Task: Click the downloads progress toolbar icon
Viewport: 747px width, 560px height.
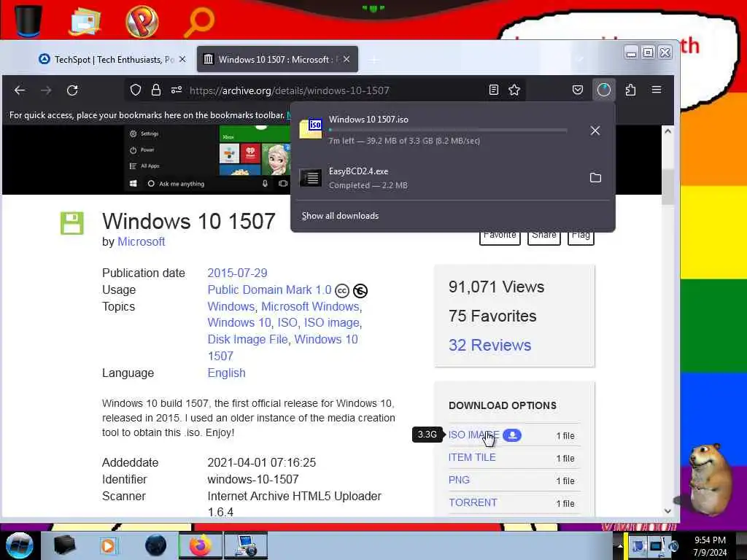Action: 603,90
